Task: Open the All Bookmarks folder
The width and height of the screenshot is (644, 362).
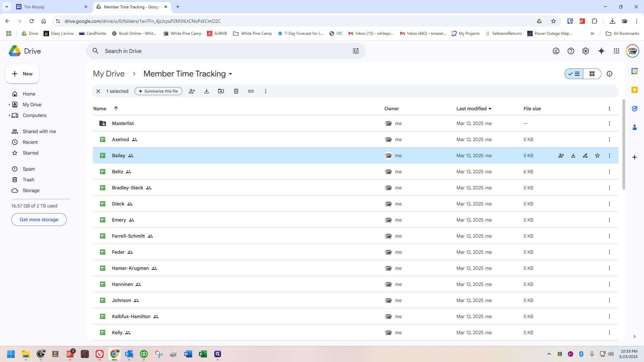Action: (x=623, y=34)
